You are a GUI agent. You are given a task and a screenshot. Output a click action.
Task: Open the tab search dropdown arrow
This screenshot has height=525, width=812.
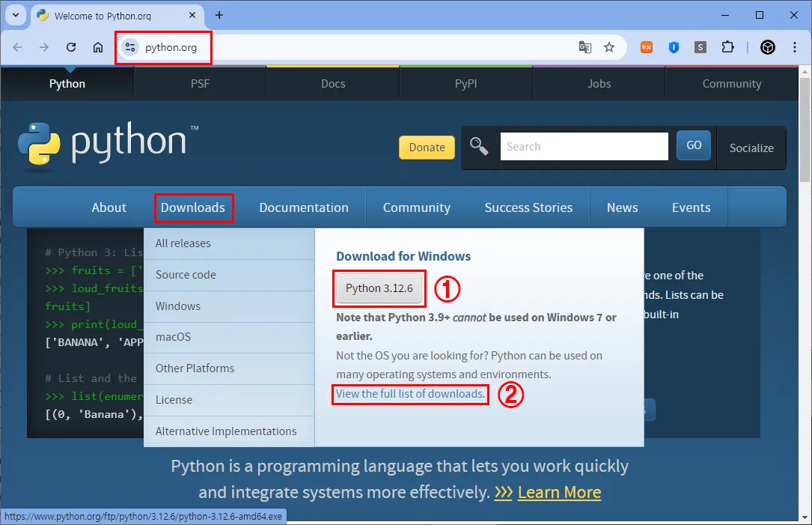coord(16,15)
